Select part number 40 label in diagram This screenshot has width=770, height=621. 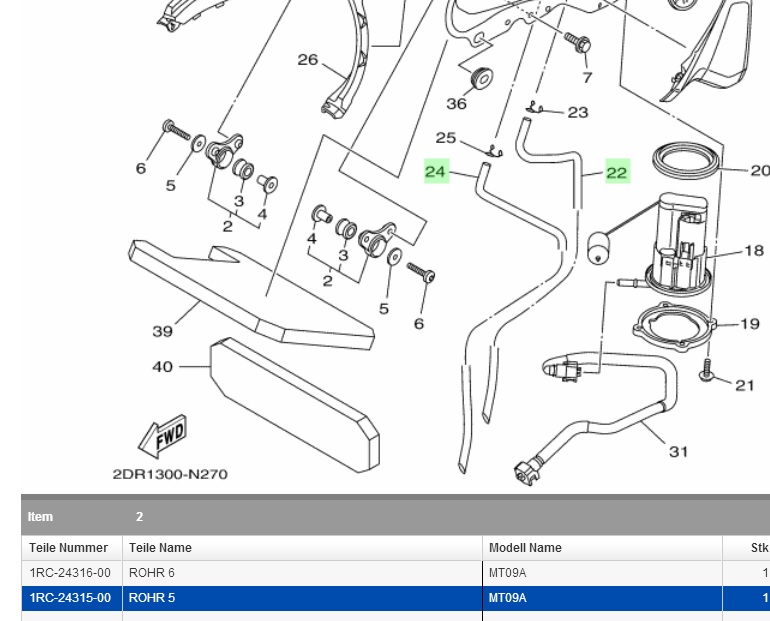pyautogui.click(x=162, y=367)
